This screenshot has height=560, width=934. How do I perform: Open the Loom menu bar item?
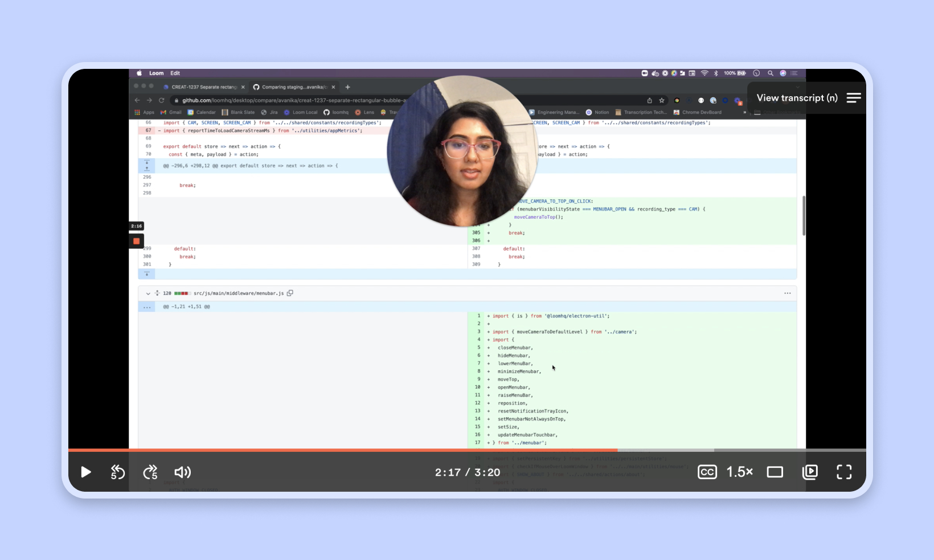(x=156, y=73)
